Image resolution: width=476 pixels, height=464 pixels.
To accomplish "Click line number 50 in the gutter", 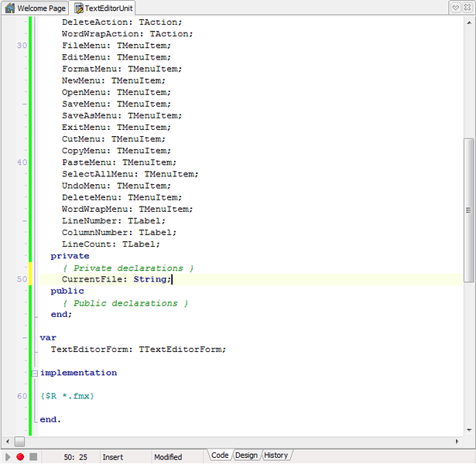I will pyautogui.click(x=22, y=279).
